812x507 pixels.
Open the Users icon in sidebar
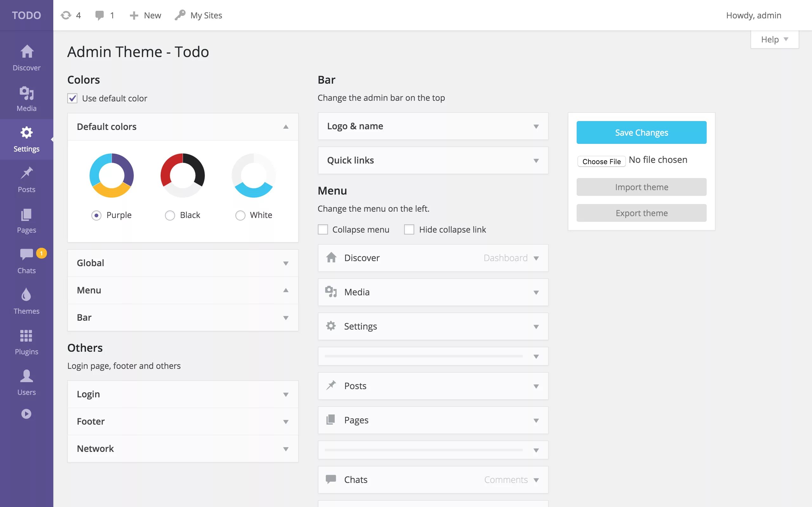pyautogui.click(x=27, y=376)
